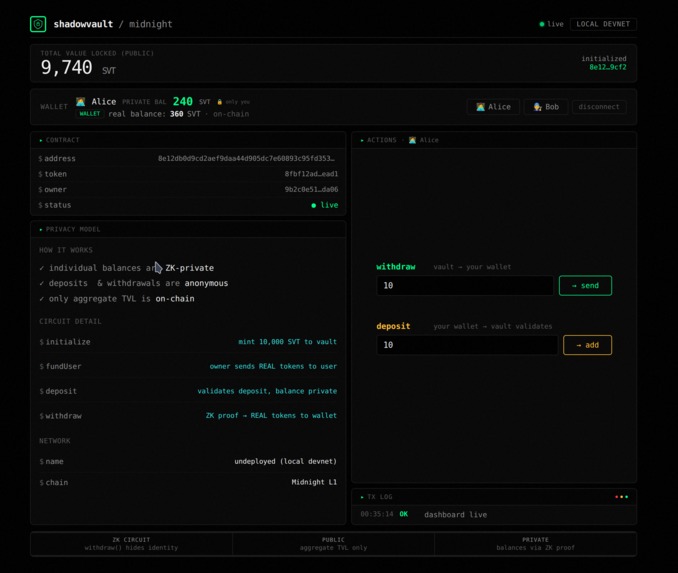
Task: Click the lock icon next to only you
Action: coord(220,102)
